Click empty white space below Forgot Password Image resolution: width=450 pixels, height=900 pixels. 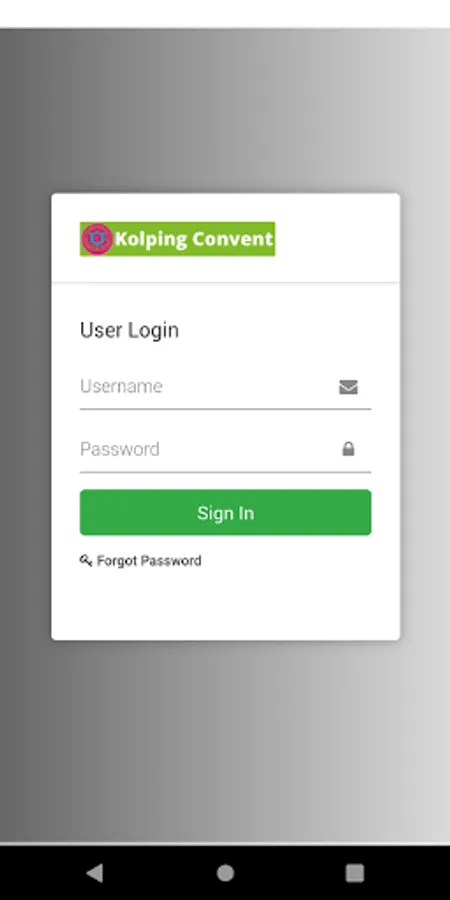tap(226, 603)
